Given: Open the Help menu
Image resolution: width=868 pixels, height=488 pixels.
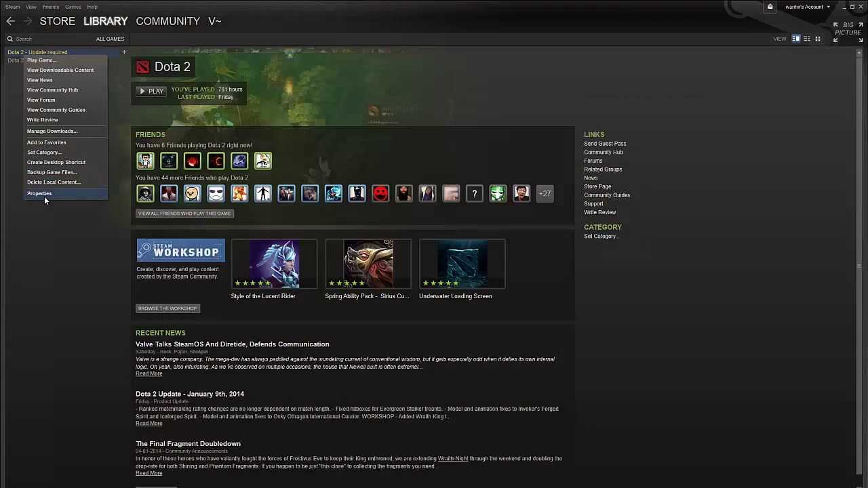Looking at the screenshot, I should click(92, 7).
